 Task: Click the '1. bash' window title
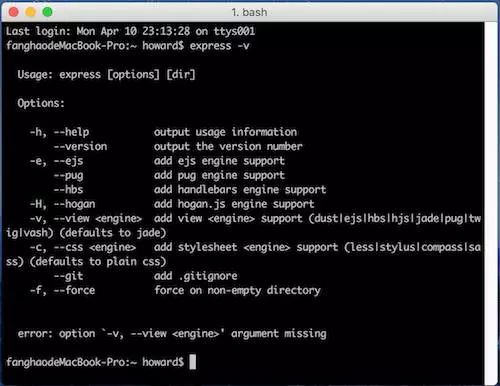pos(249,12)
